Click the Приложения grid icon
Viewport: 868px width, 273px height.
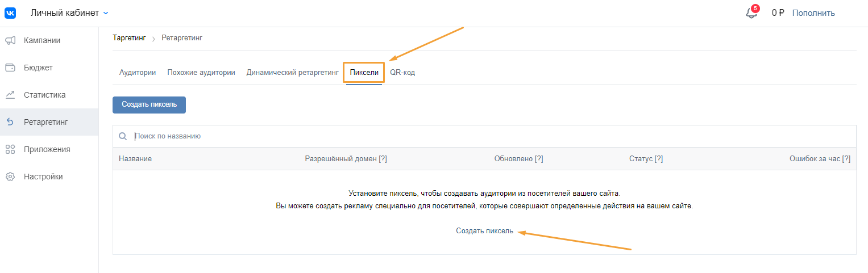coord(10,149)
